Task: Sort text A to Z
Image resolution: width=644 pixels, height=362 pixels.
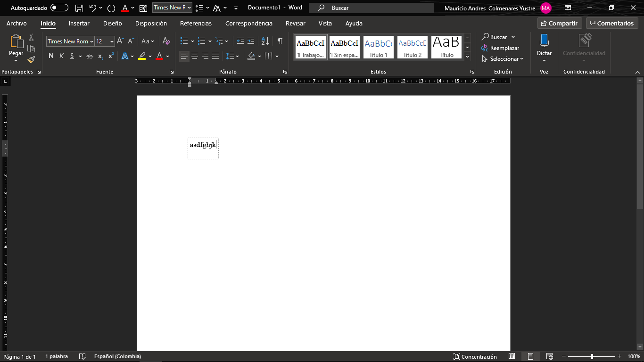Action: point(265,41)
